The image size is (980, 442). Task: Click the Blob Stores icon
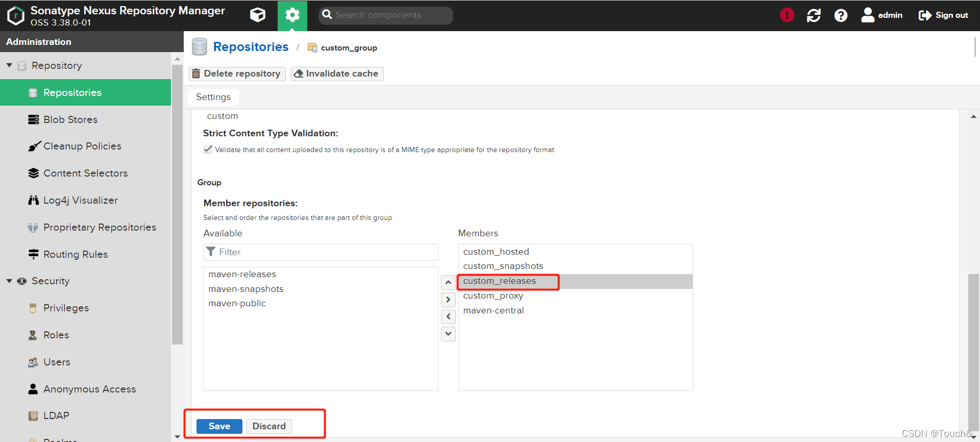coord(33,119)
